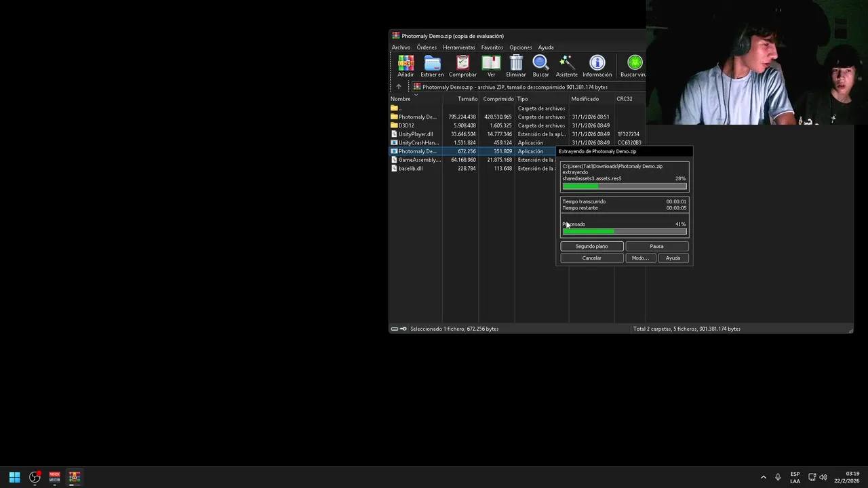Open the Opciones menu
868x488 pixels.
click(521, 47)
